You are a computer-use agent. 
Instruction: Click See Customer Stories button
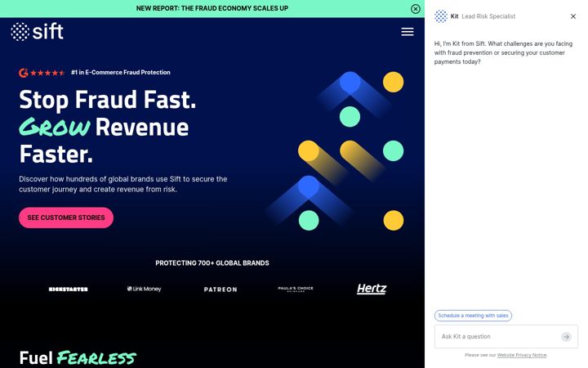[x=66, y=218]
